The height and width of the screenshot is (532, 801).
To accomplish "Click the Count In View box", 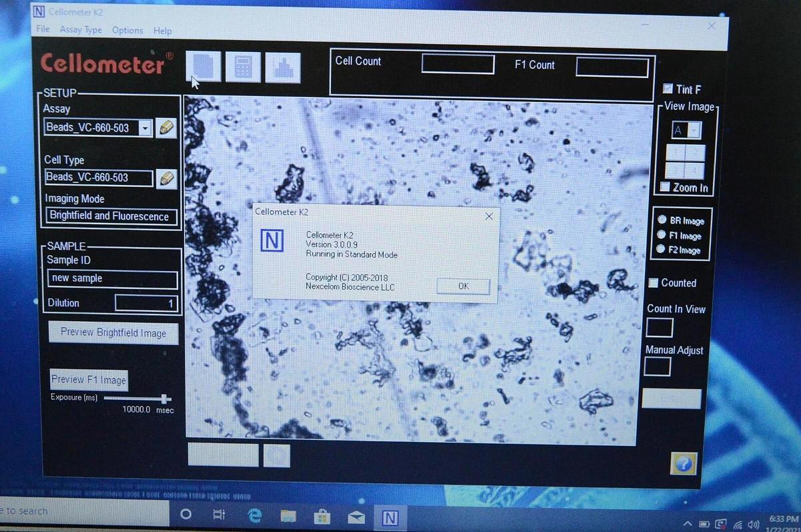I will coord(659,327).
